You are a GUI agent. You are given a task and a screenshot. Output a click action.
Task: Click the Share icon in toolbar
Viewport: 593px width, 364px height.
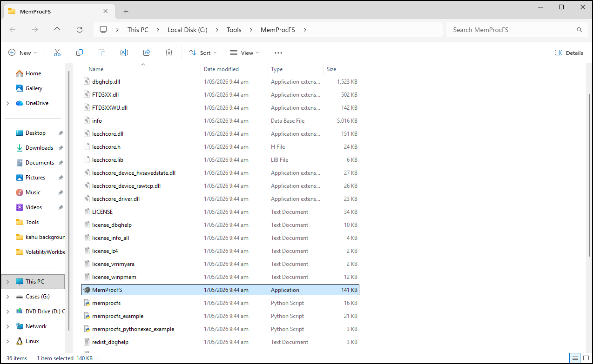pos(147,53)
